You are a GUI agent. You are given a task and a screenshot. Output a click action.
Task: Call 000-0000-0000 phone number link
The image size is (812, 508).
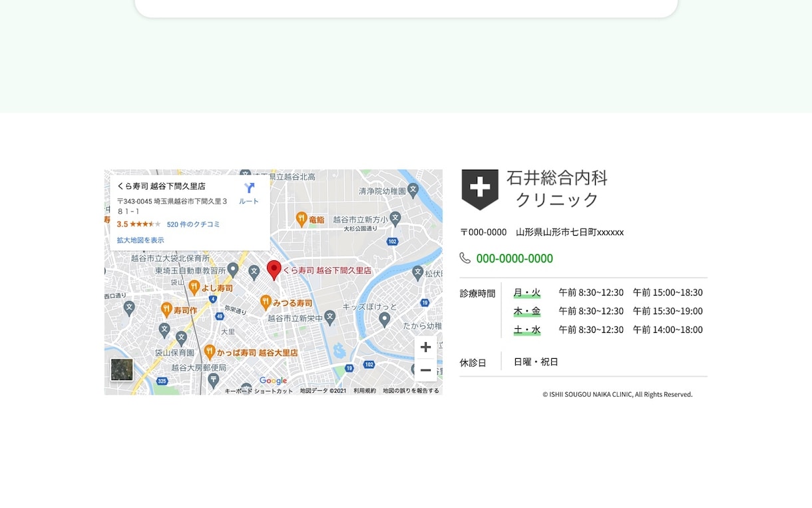pyautogui.click(x=514, y=258)
